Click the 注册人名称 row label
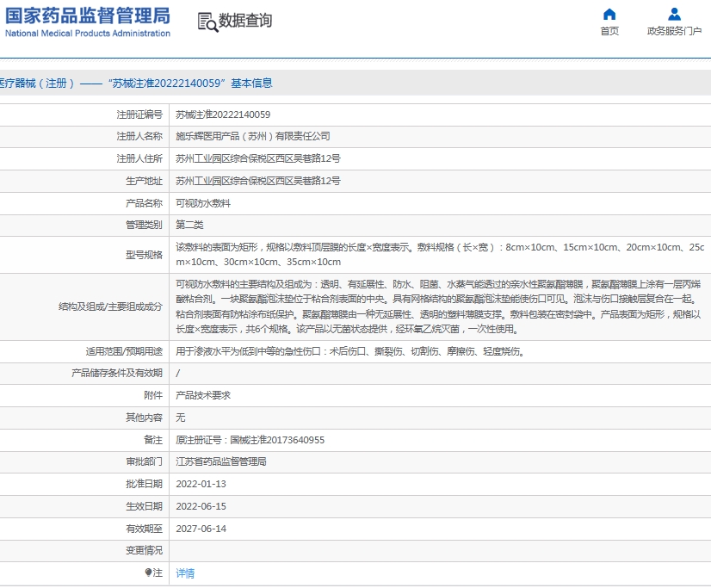Screen dimensions: 711x588 tap(139, 136)
